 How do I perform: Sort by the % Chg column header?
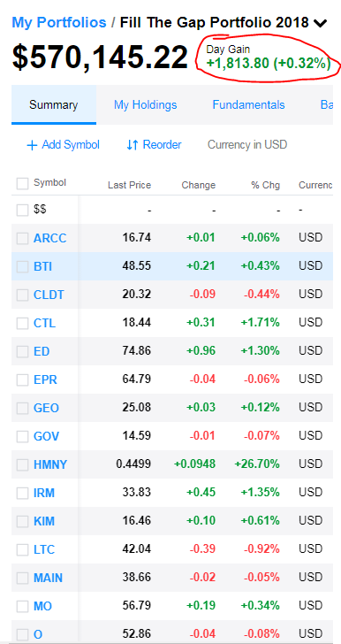click(x=266, y=185)
